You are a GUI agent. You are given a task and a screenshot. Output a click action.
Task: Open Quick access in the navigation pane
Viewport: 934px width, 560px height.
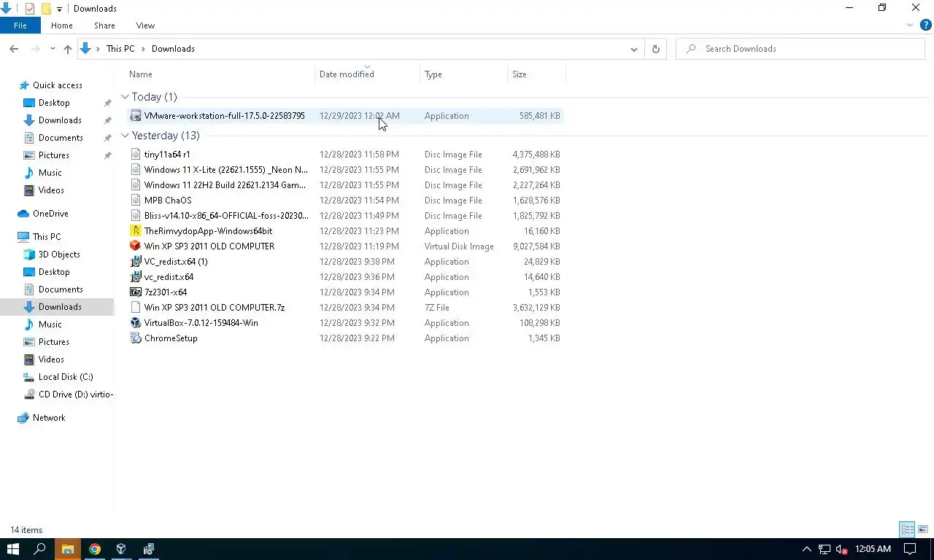(57, 85)
